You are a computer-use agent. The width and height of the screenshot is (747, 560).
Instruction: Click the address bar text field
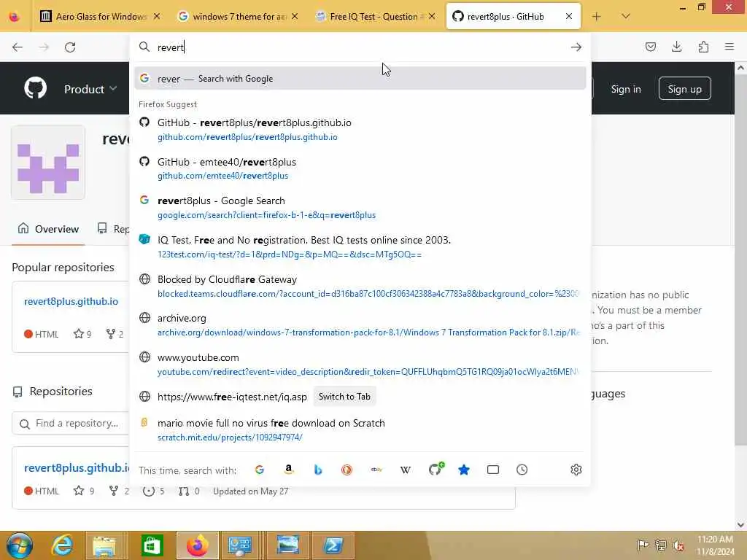pos(360,47)
